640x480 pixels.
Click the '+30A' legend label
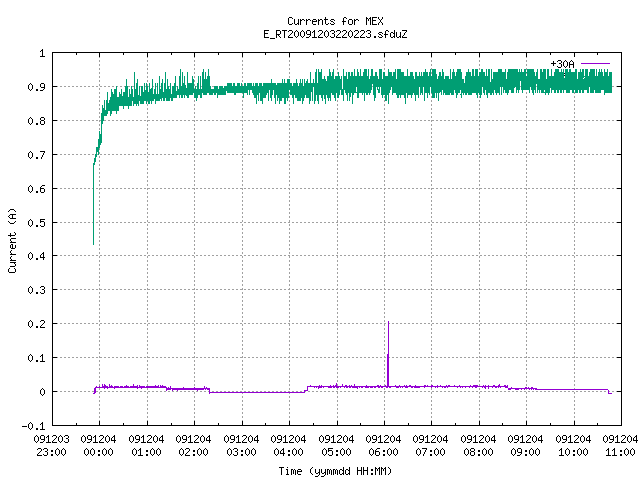tap(562, 64)
